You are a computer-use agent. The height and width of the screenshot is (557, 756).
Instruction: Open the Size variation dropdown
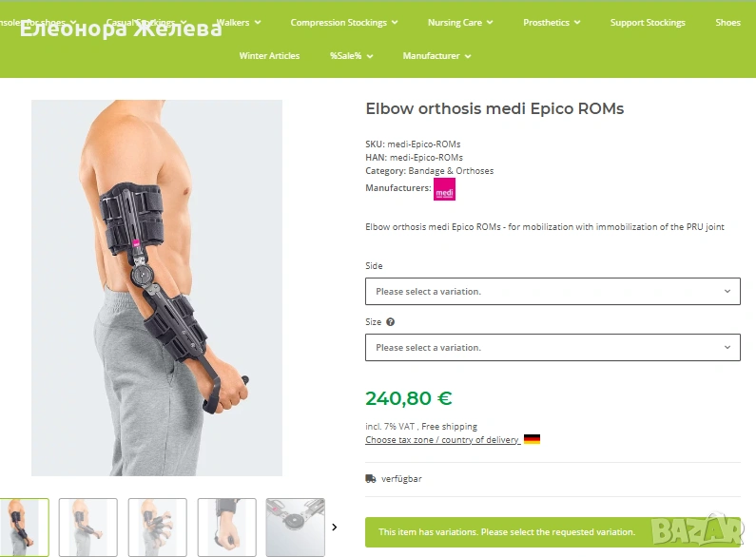[552, 347]
